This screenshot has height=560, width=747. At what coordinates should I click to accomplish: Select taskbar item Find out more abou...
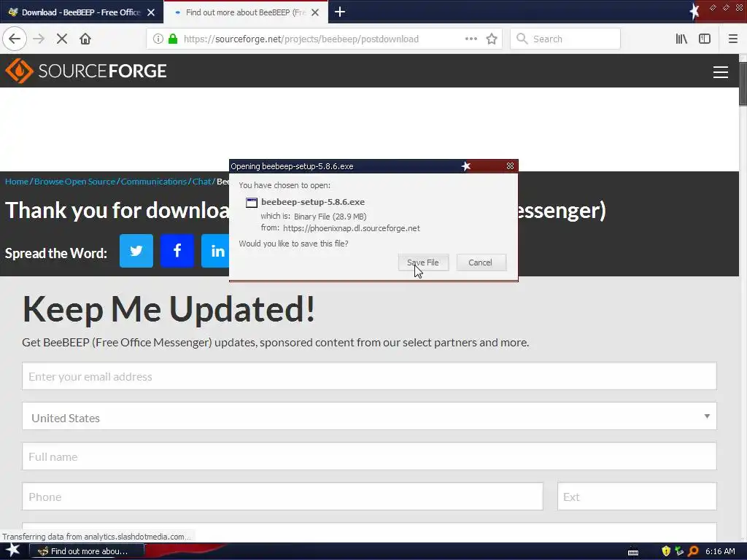(87, 551)
